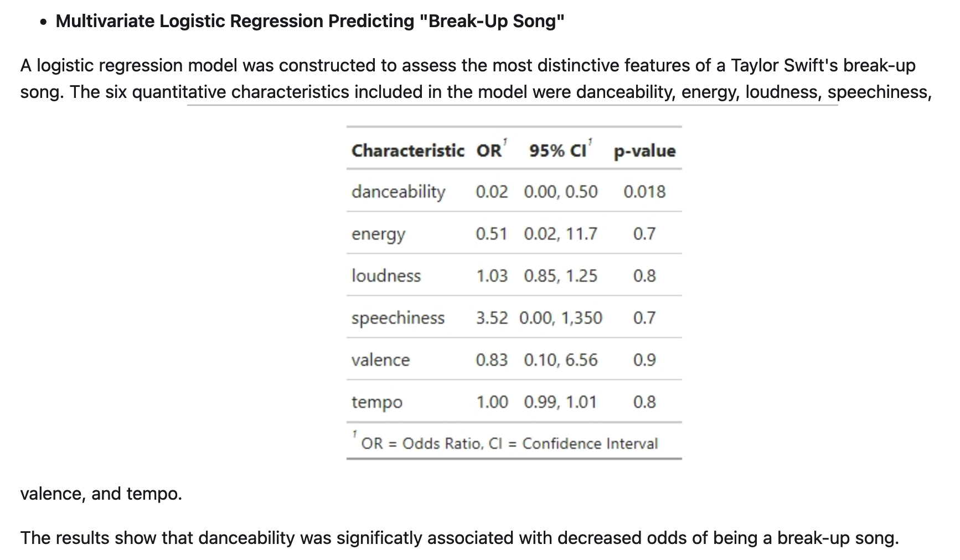Viewport: 960px width, 560px height.
Task: Select the loudness row label
Action: coord(386,276)
